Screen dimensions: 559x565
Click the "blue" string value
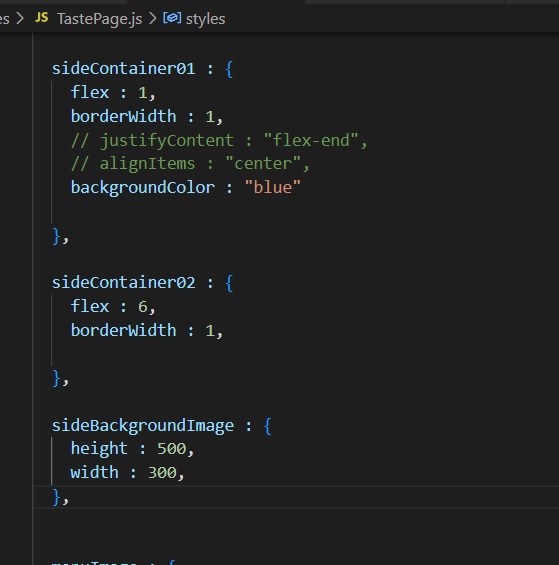272,187
